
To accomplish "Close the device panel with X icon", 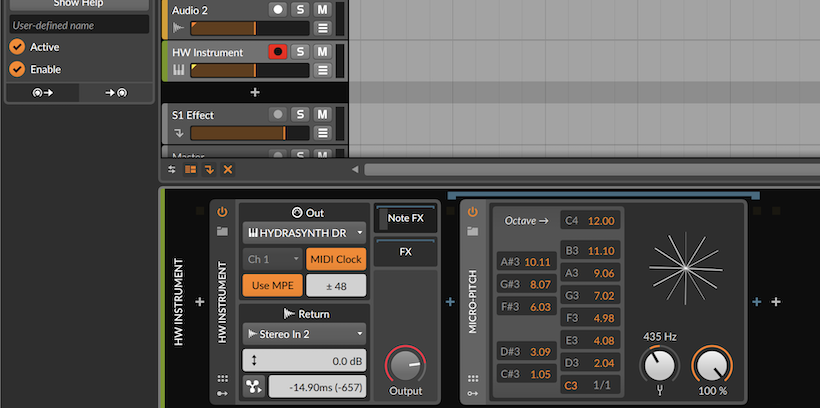I will (x=227, y=169).
